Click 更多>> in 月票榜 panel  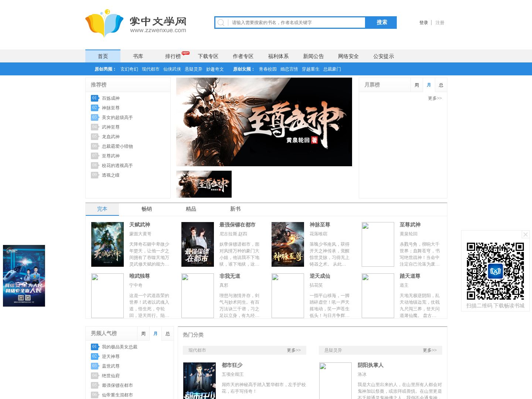435,98
